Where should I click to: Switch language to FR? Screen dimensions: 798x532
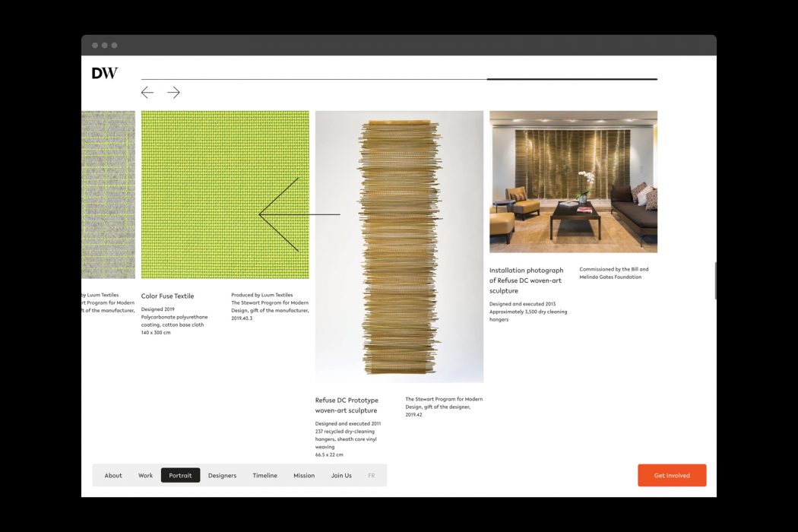click(x=372, y=476)
